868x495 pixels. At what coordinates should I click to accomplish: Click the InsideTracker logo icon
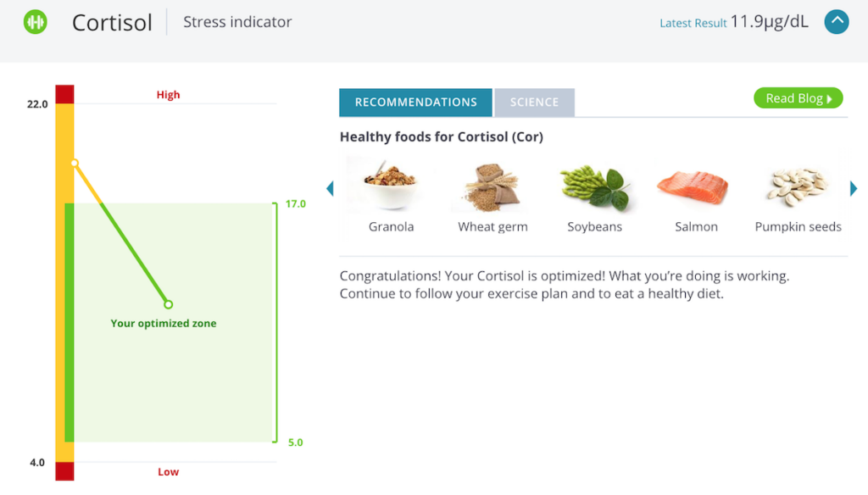coord(34,21)
